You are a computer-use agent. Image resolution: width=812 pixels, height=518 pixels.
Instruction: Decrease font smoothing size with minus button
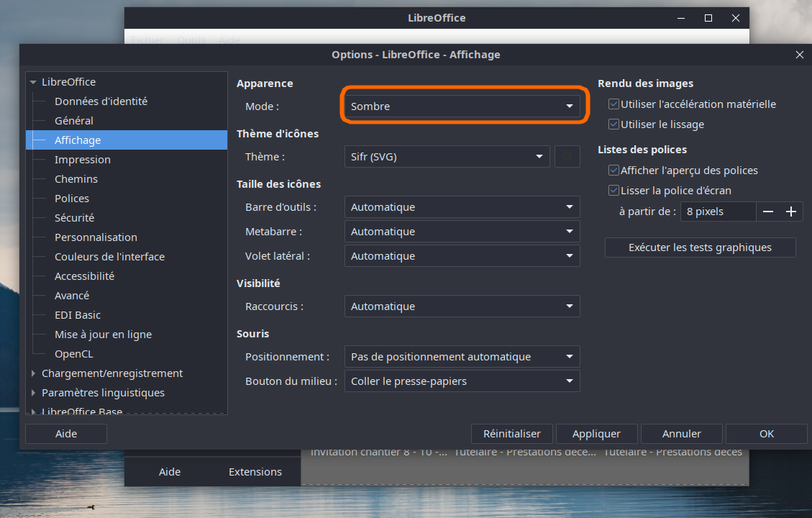pyautogui.click(x=768, y=212)
